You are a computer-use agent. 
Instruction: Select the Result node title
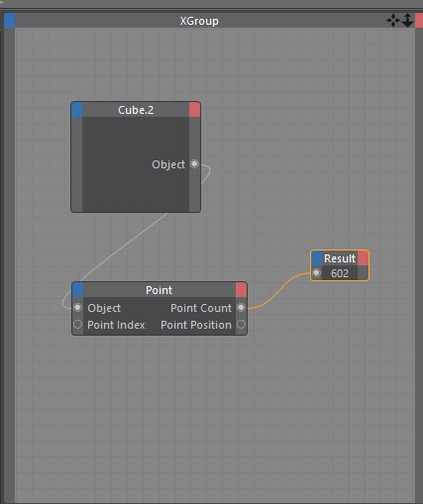coord(340,258)
